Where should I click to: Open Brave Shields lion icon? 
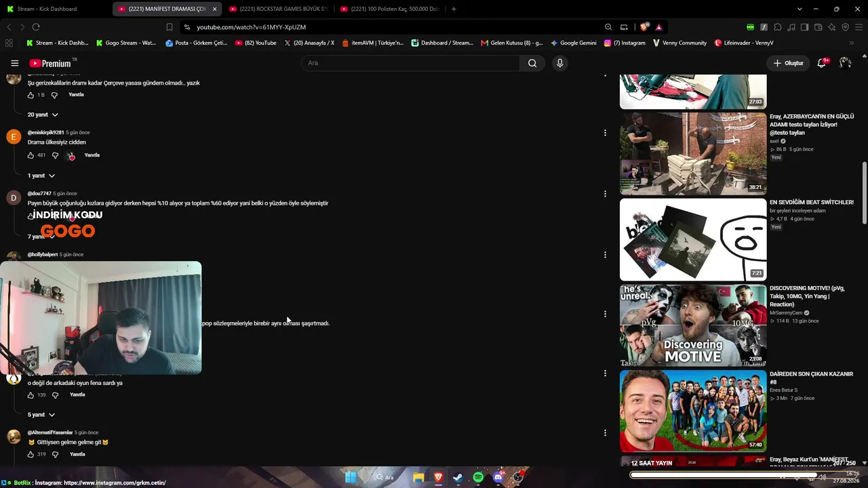[x=644, y=27]
